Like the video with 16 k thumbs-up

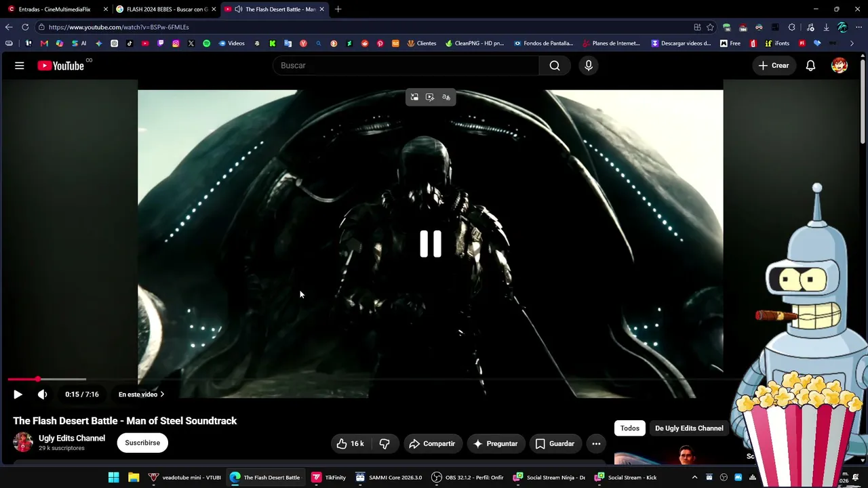[350, 444]
